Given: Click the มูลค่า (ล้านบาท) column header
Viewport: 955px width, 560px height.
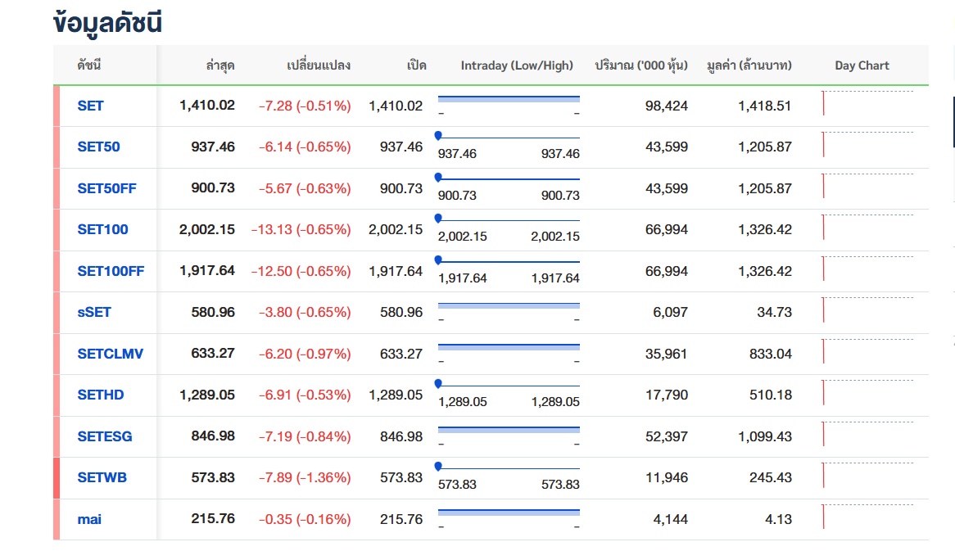Looking at the screenshot, I should tap(749, 65).
